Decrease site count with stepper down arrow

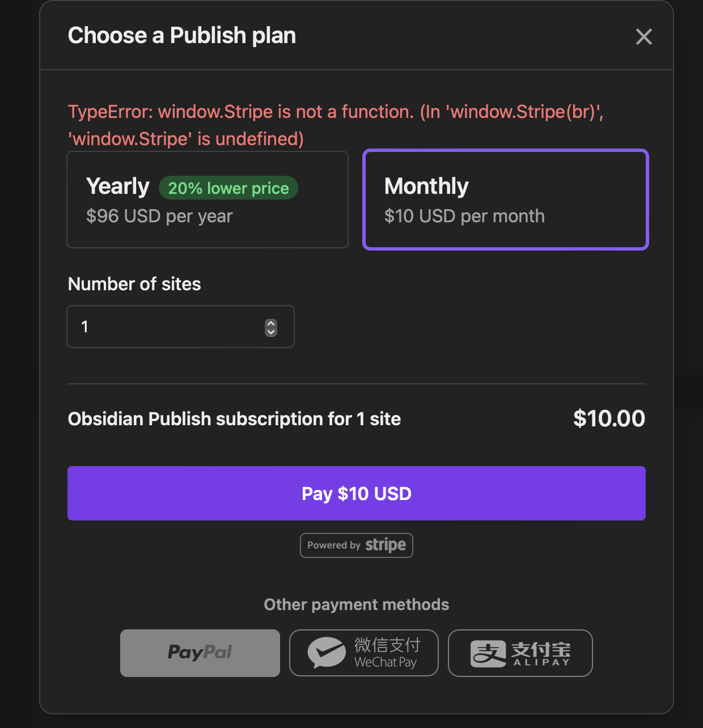(x=271, y=332)
